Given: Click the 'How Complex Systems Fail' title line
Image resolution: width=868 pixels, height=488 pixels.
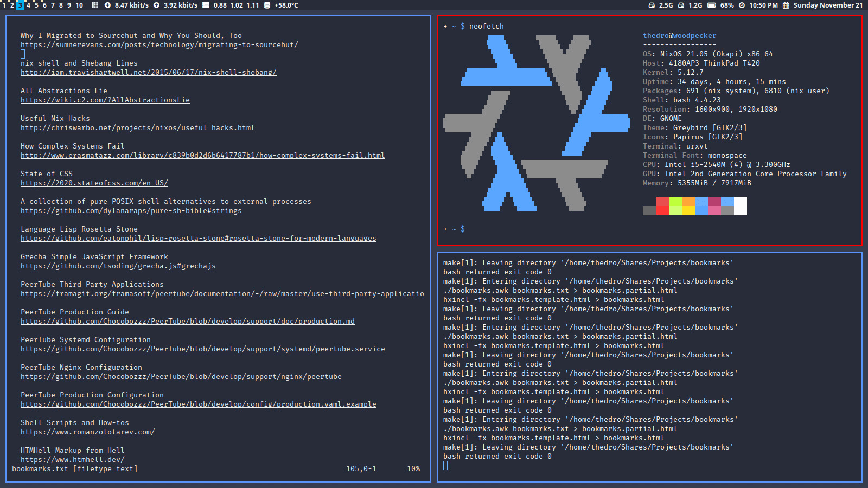Looking at the screenshot, I should click(x=73, y=146).
